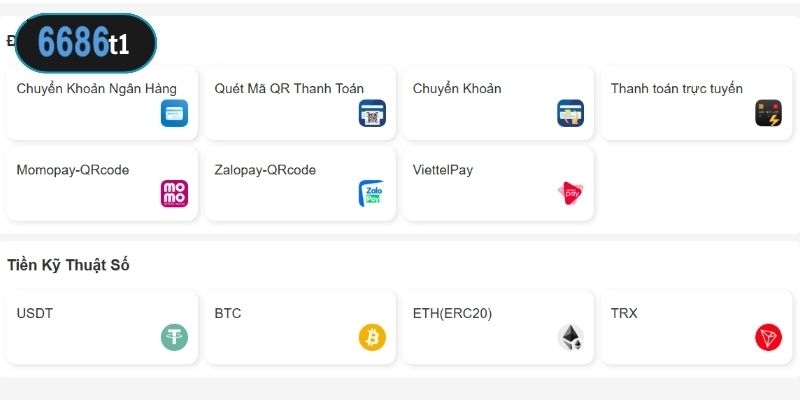Select Chuyển Khoản Ngân Hàng payment option
800x400 pixels.
pyautogui.click(x=102, y=103)
